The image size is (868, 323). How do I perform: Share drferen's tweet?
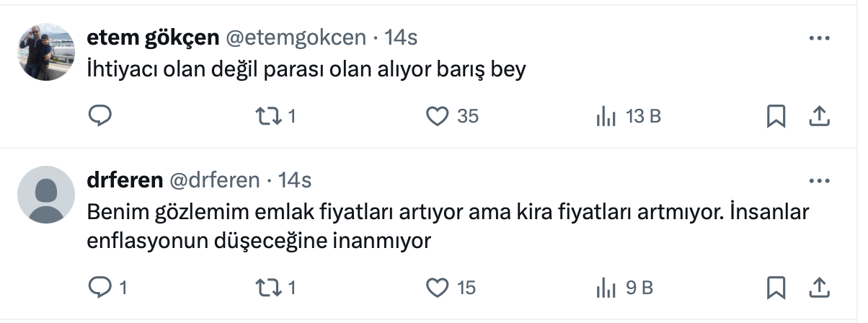coord(819,288)
